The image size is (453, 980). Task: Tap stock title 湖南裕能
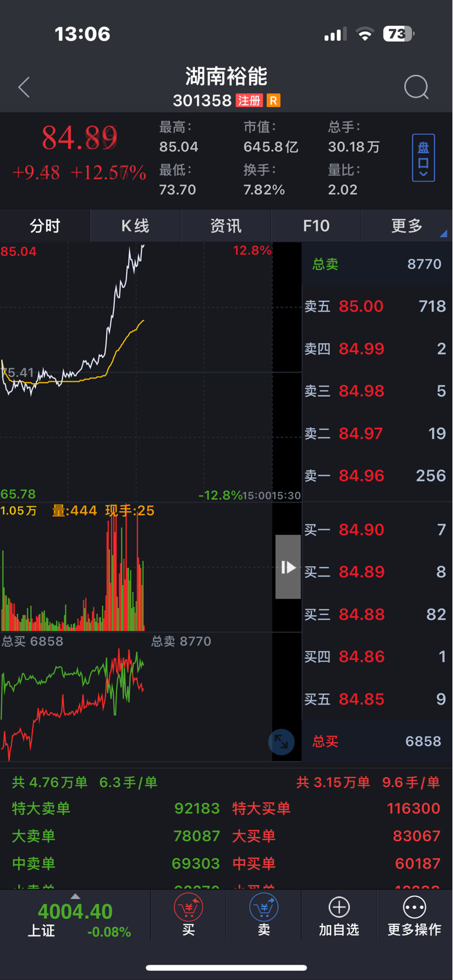[226, 76]
